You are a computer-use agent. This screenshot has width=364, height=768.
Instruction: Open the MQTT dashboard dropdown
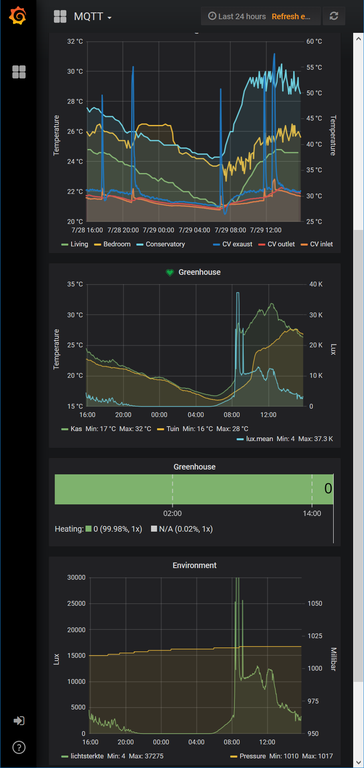point(93,17)
